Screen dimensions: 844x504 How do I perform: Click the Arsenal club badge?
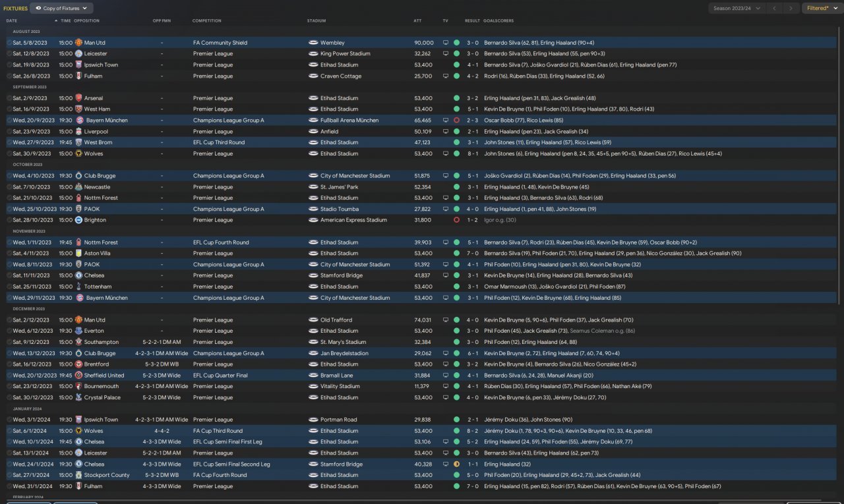[x=78, y=98]
